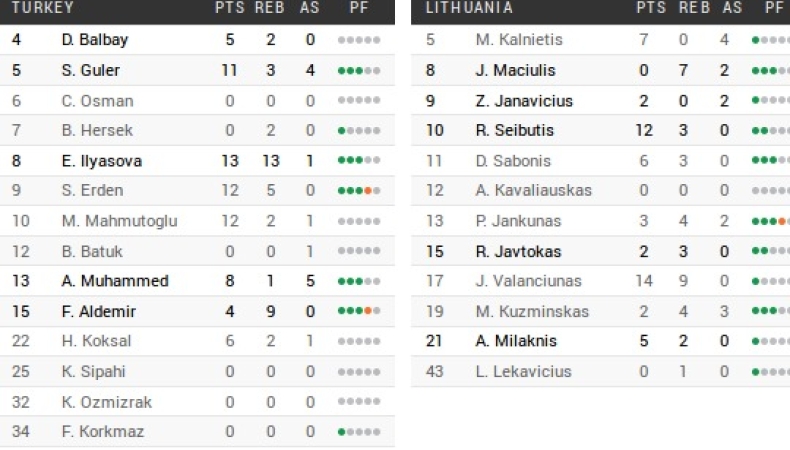
Task: Click F. Aldemir's personal foul dots
Action: pos(359,312)
